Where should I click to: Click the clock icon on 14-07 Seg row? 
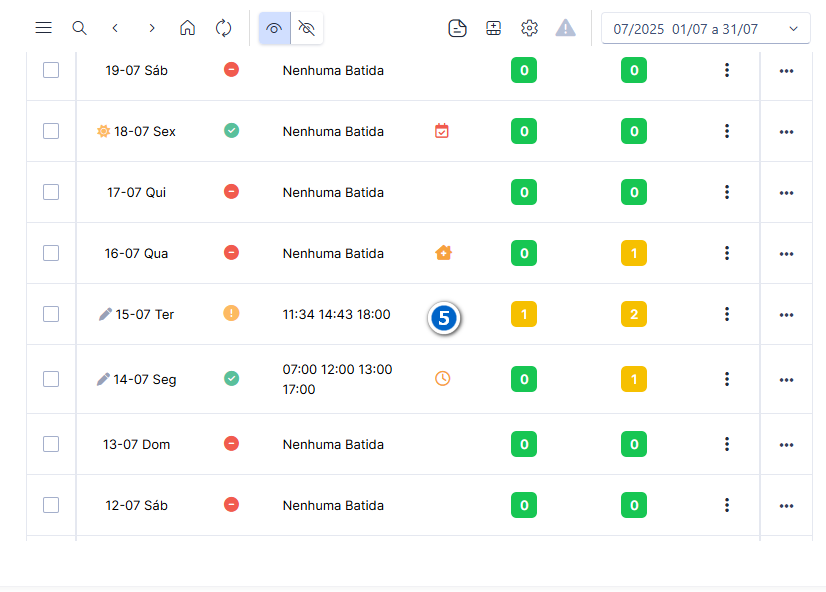click(442, 378)
